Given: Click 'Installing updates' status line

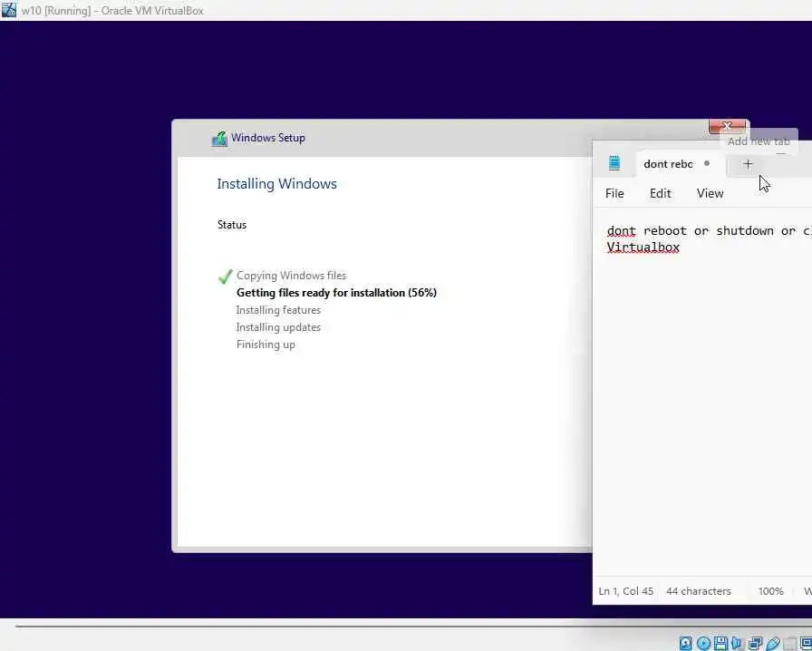Looking at the screenshot, I should click(278, 327).
